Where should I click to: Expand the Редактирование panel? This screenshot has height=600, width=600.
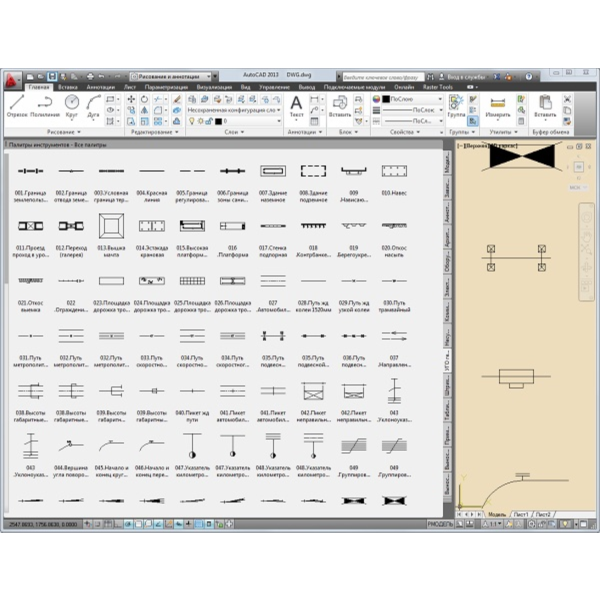tap(155, 132)
